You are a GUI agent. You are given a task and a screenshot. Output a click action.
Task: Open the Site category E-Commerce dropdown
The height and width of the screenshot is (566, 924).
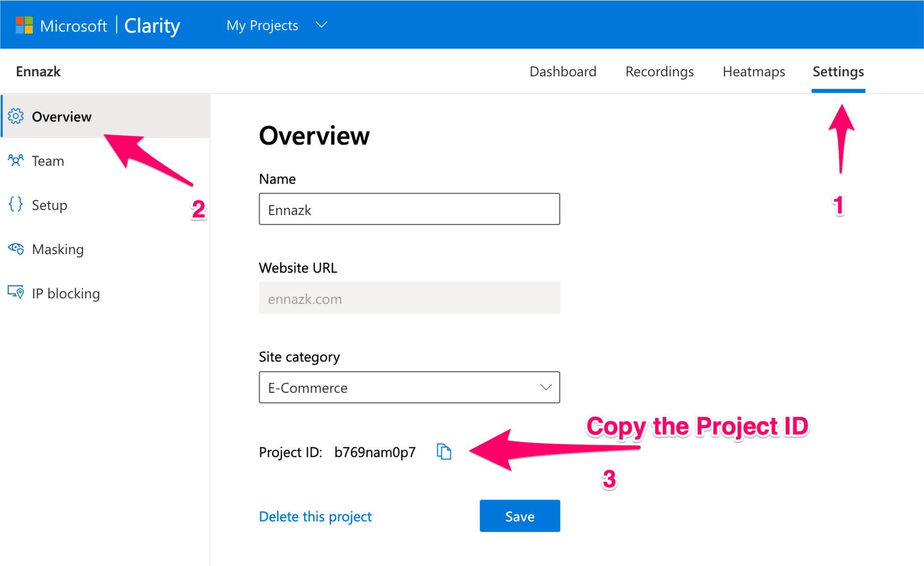(x=409, y=387)
